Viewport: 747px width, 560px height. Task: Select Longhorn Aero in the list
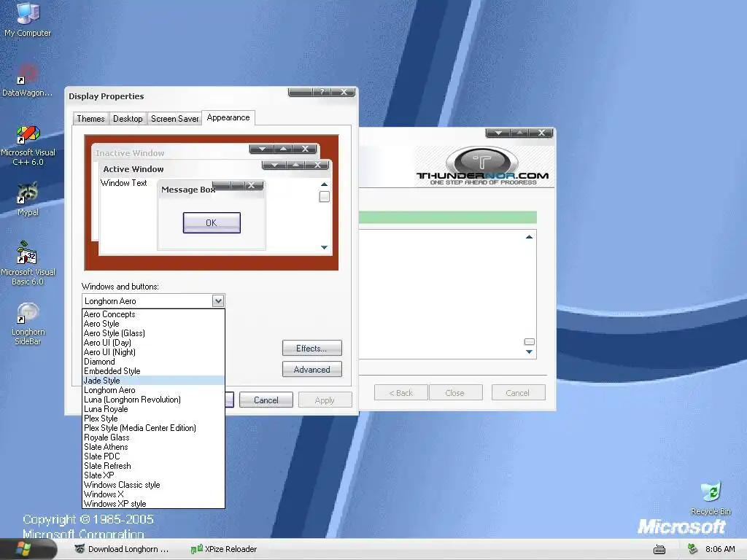pyautogui.click(x=153, y=390)
